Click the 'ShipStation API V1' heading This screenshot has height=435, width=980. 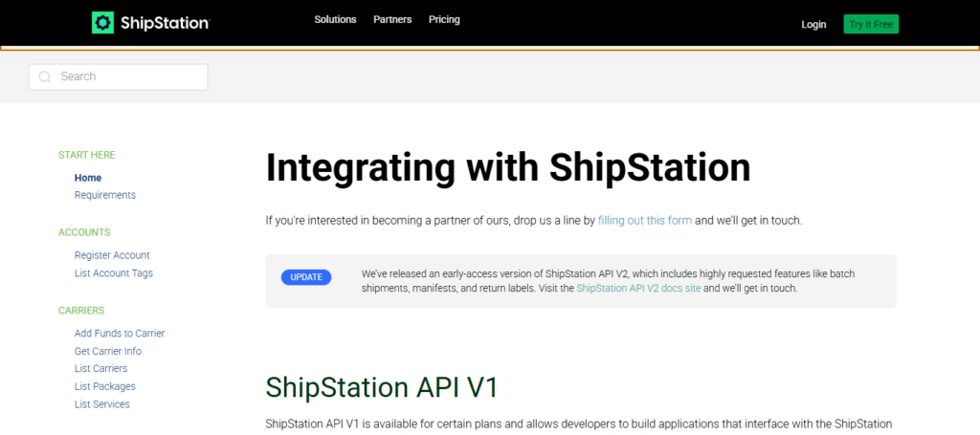click(x=382, y=387)
